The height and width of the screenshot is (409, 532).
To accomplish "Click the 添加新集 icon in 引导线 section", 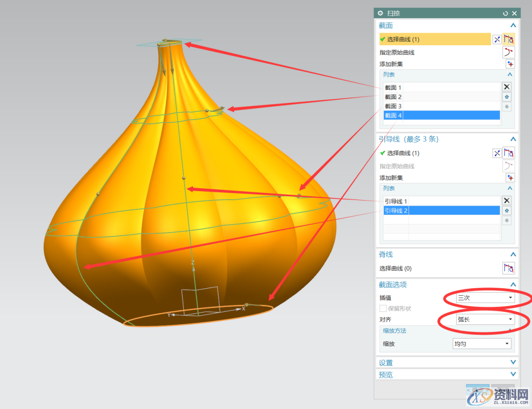I will coord(510,178).
